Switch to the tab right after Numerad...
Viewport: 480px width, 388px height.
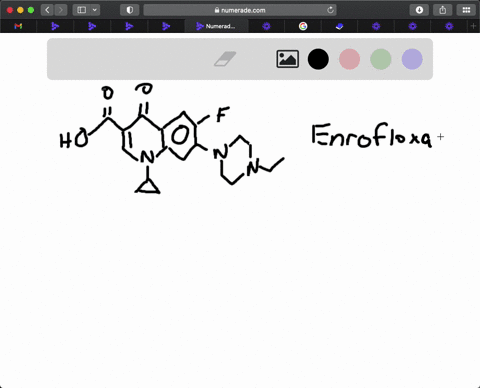[x=266, y=26]
